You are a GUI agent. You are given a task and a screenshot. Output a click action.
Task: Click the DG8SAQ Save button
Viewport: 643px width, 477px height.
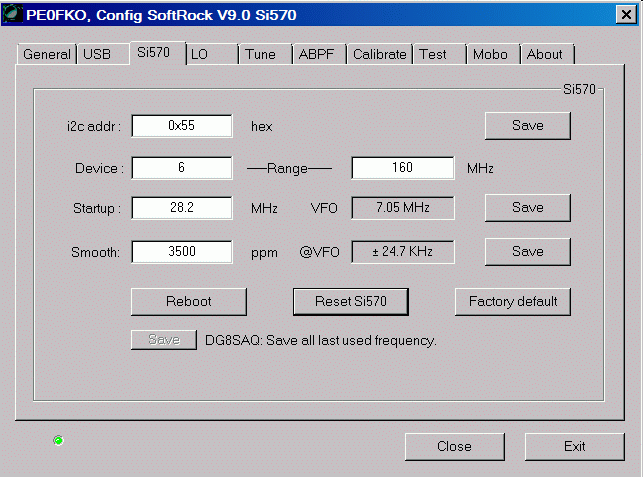tap(164, 340)
